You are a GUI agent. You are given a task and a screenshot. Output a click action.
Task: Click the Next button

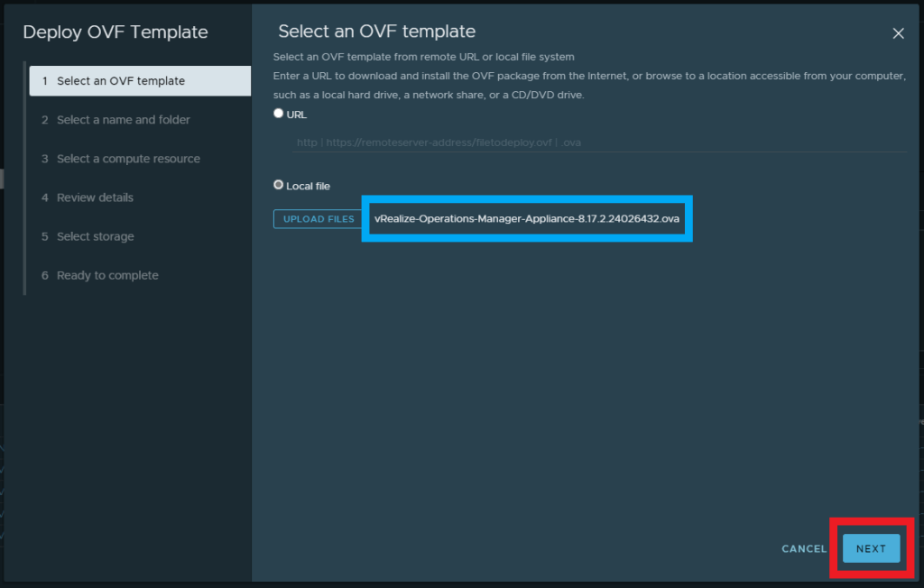click(871, 548)
